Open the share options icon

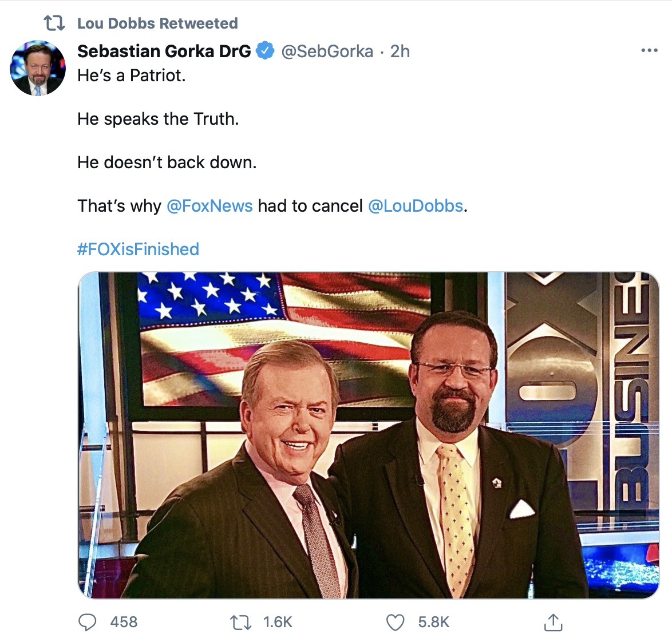pyautogui.click(x=553, y=623)
